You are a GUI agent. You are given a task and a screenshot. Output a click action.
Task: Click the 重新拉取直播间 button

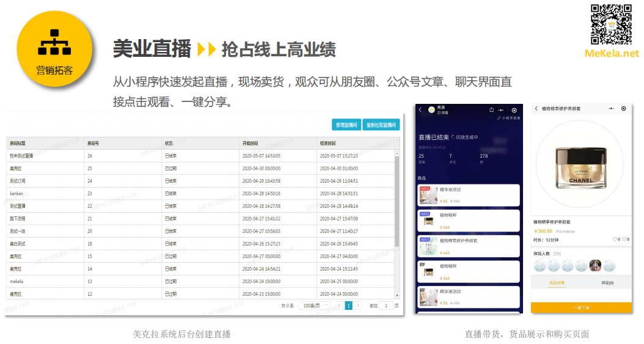pos(381,125)
